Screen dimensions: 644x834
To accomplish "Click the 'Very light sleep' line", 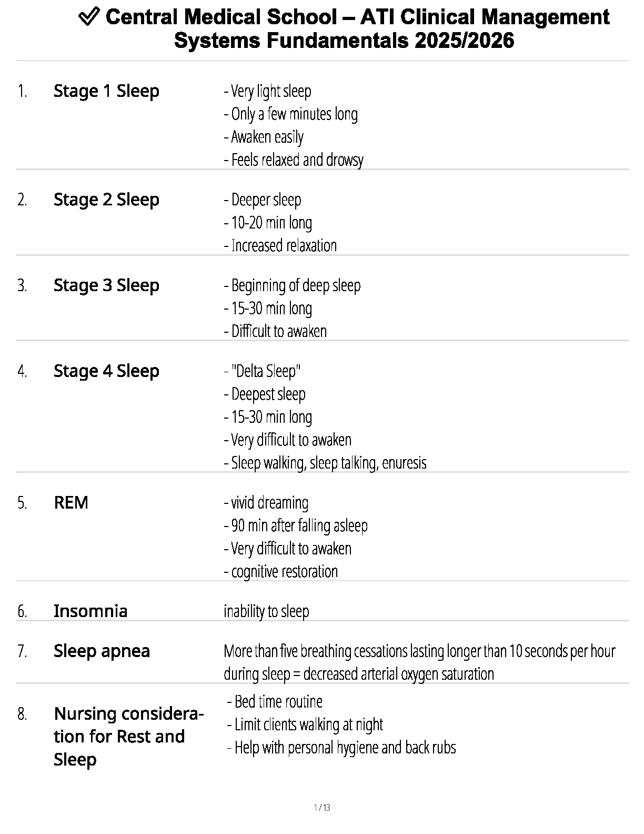I will [x=268, y=91].
